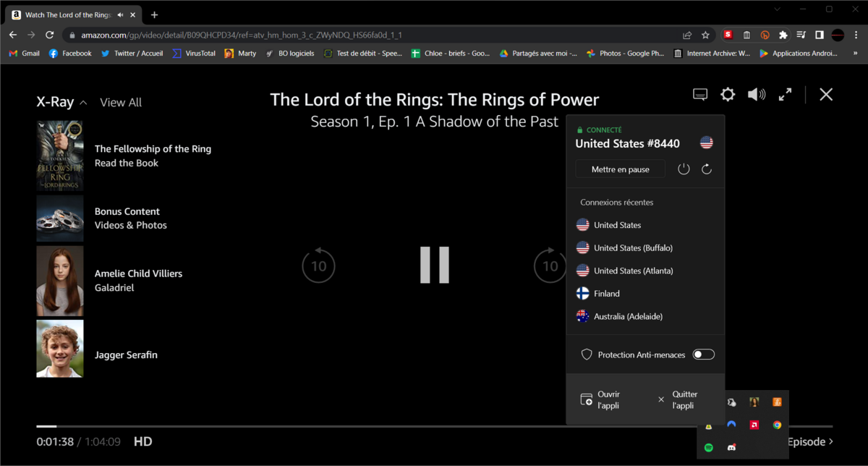Enable Protection Anti-menaces toggle
The image size is (868, 466).
(704, 355)
